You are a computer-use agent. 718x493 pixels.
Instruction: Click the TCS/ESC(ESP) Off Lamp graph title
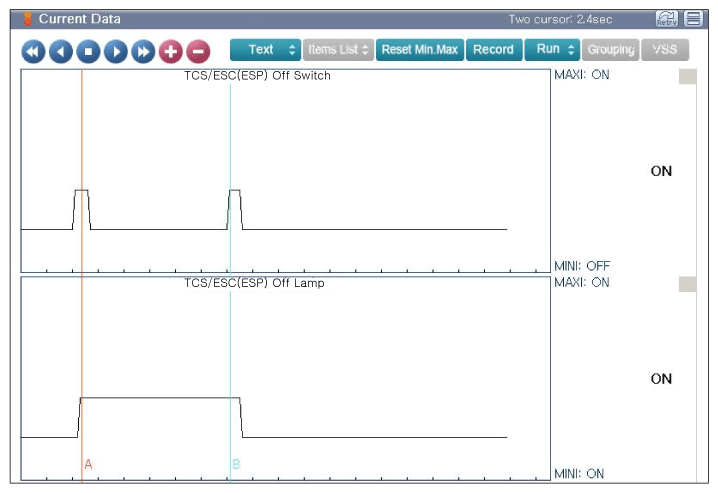tap(254, 283)
